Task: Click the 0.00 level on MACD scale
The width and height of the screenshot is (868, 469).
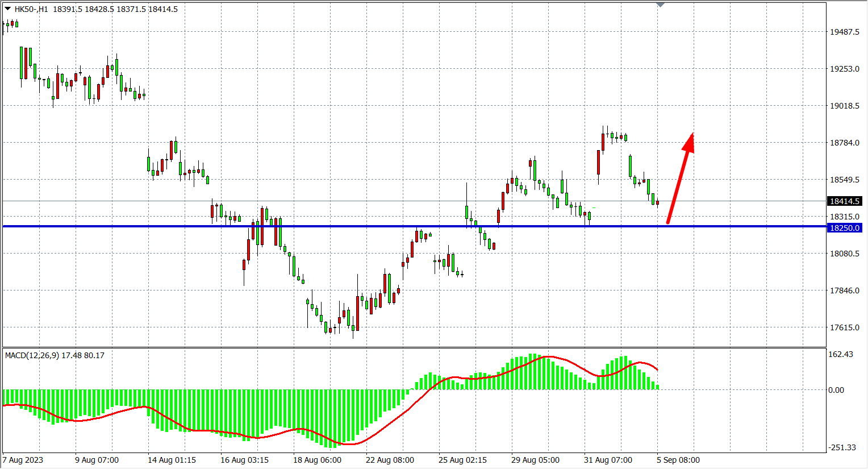Action: [836, 390]
